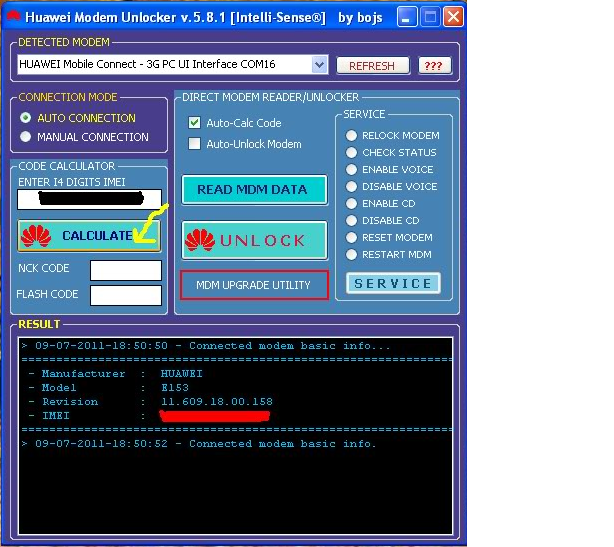
Task: Click the disabled maximize button
Action: (430, 17)
